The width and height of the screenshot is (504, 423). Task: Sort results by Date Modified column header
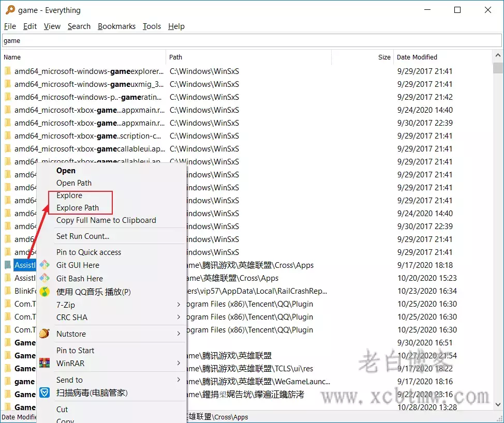pos(418,57)
